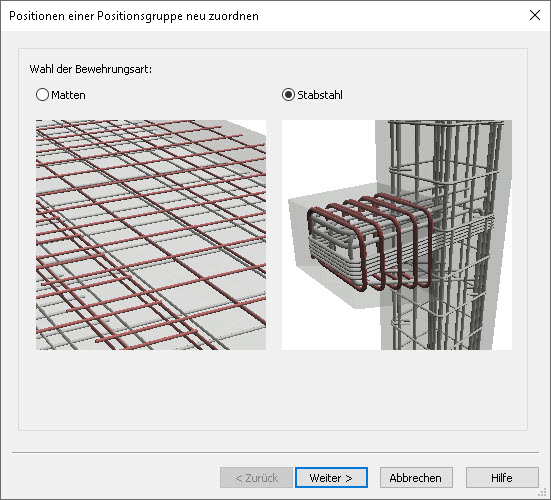The height and width of the screenshot is (500, 551).
Task: Click empty area below the preview images
Action: coord(273,390)
